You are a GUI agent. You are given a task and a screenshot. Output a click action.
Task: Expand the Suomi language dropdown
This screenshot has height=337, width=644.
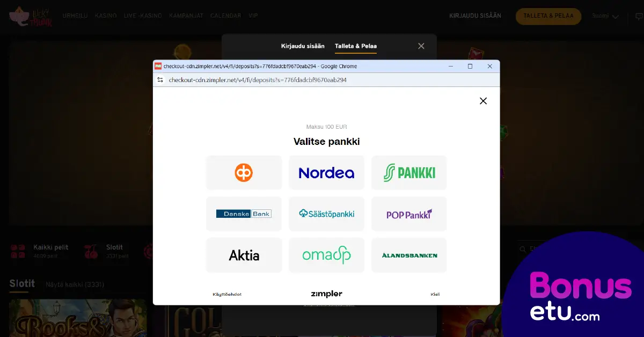coord(605,16)
